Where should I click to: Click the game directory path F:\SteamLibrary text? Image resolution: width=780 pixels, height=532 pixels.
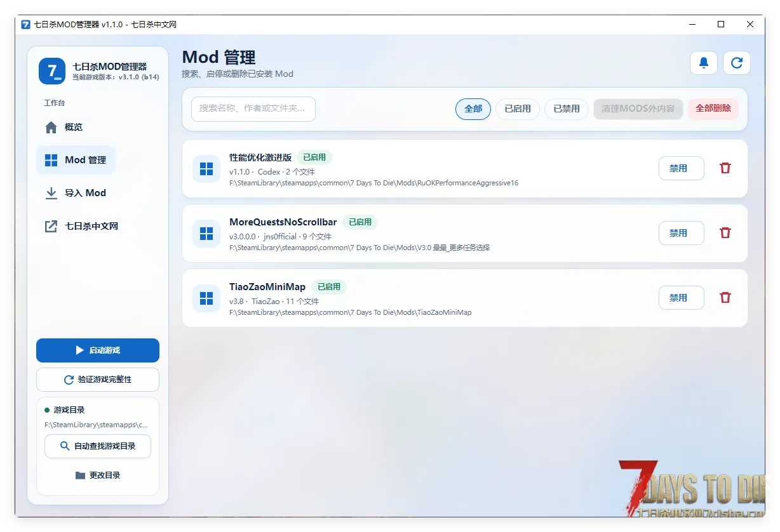click(97, 425)
